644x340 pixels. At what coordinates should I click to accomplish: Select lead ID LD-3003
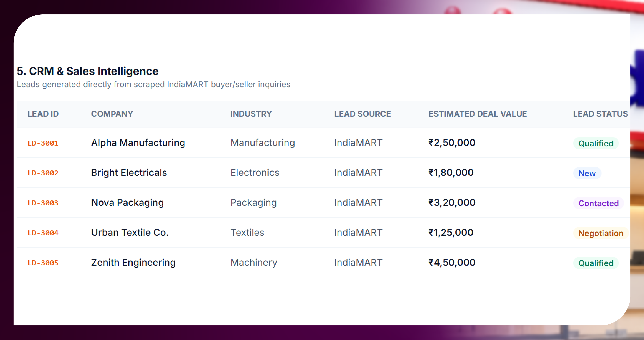click(x=43, y=203)
